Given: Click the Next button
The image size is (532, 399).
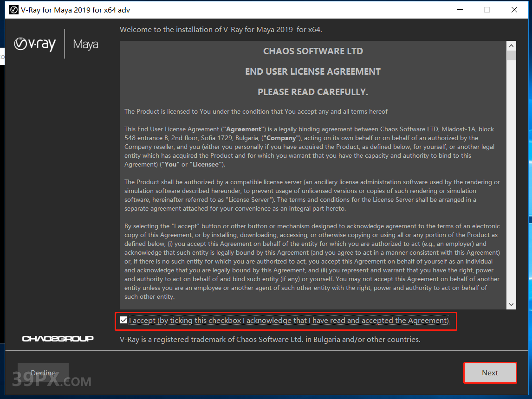Looking at the screenshot, I should pyautogui.click(x=490, y=373).
